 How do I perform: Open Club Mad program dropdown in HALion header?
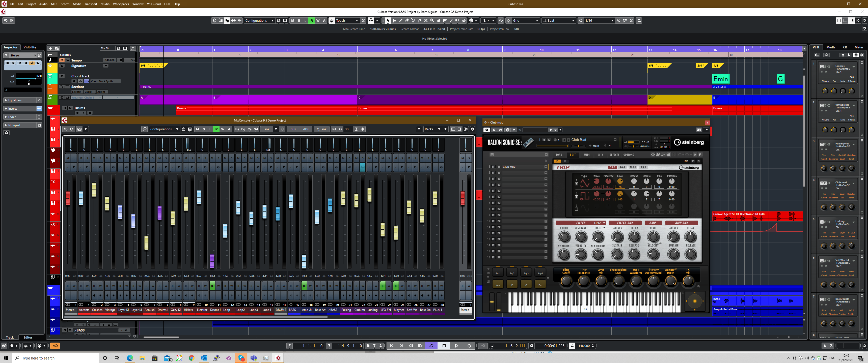click(615, 140)
